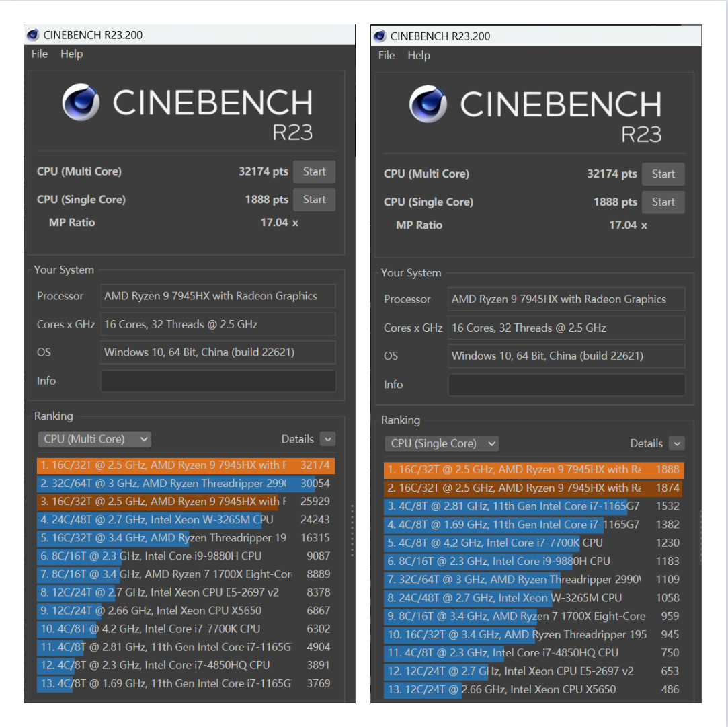The width and height of the screenshot is (728, 727).
Task: Start Multi Core test in right window
Action: tap(663, 174)
